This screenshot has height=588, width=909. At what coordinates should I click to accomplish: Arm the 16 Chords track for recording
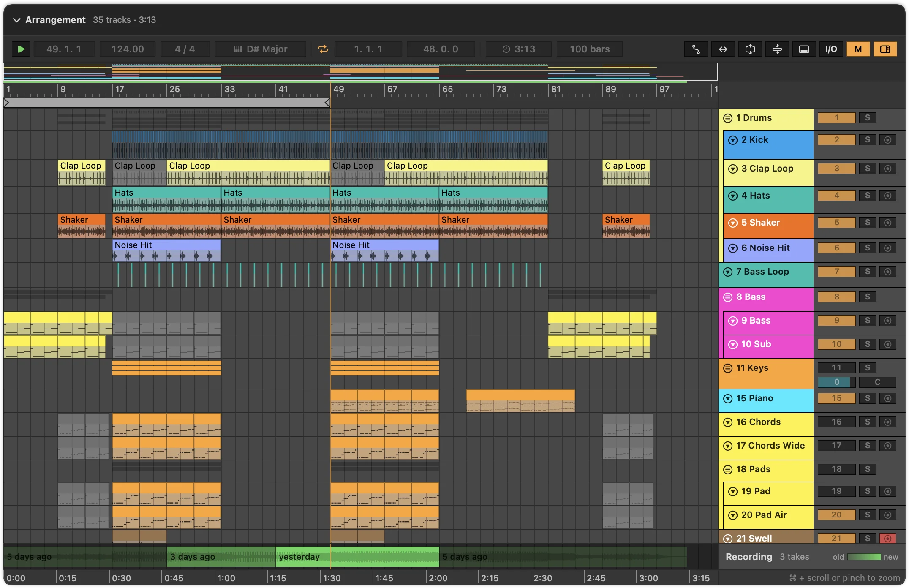coord(887,422)
